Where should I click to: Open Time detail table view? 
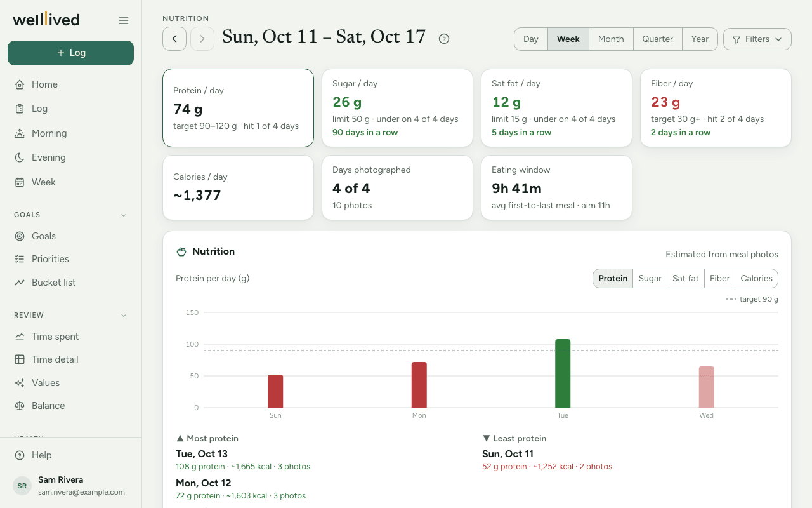tap(70, 359)
